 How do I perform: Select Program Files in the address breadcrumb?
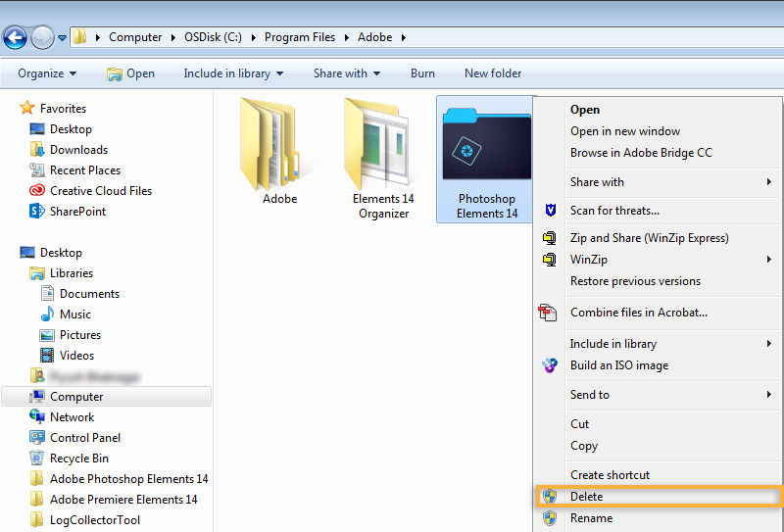click(x=300, y=37)
